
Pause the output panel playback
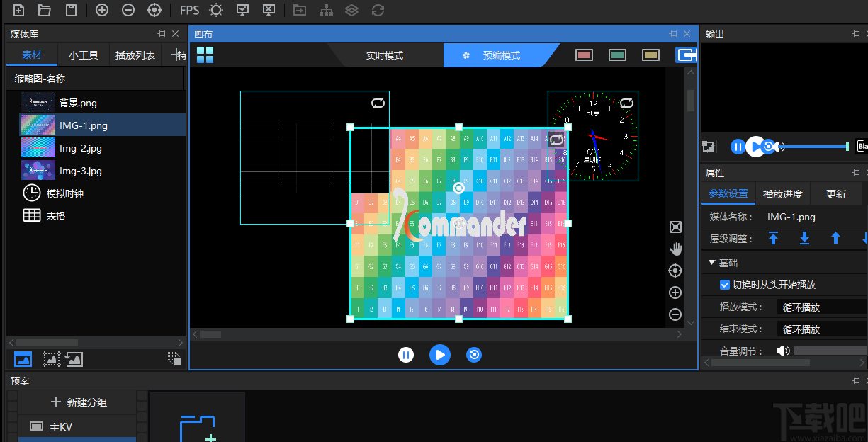[738, 147]
